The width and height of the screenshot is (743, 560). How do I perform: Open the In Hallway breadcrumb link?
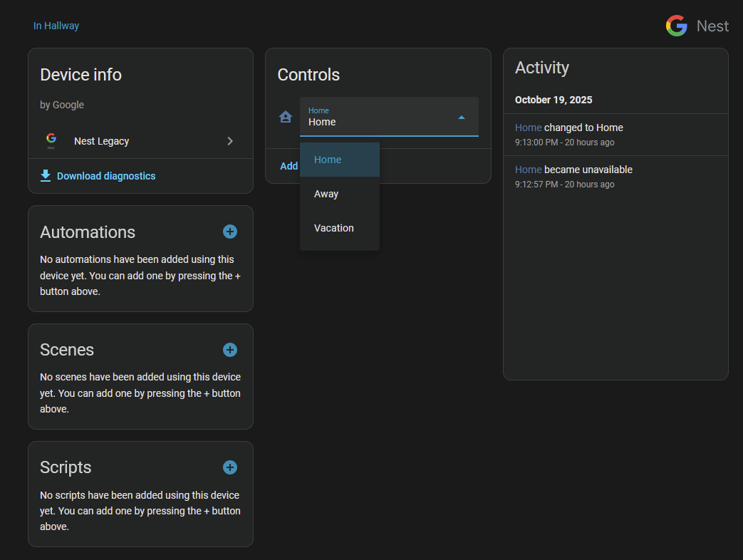tap(56, 26)
